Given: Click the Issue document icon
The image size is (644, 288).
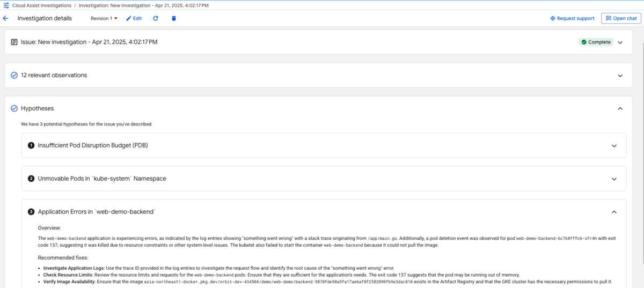Looking at the screenshot, I should pos(14,42).
